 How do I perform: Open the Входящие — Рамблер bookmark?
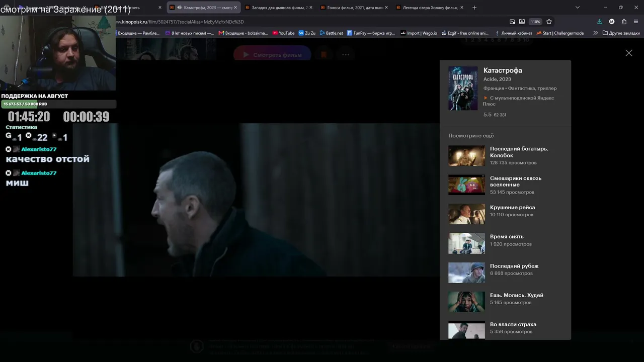coord(138,33)
